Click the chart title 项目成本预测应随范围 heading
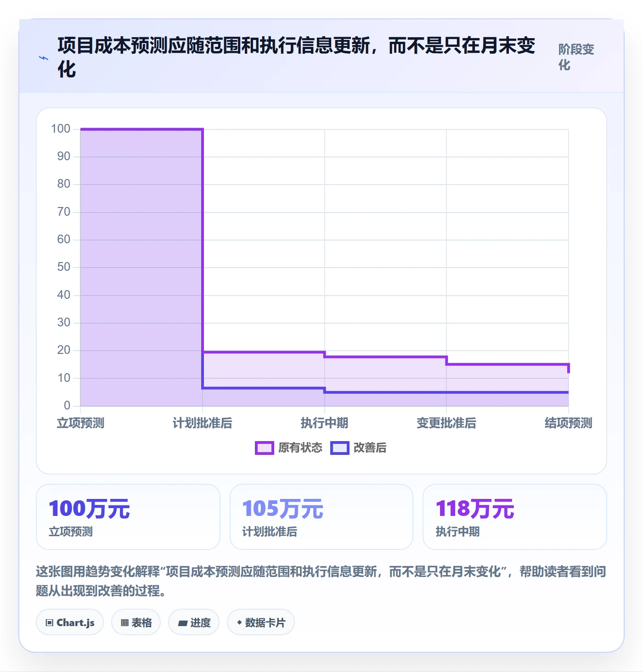 pyautogui.click(x=296, y=58)
